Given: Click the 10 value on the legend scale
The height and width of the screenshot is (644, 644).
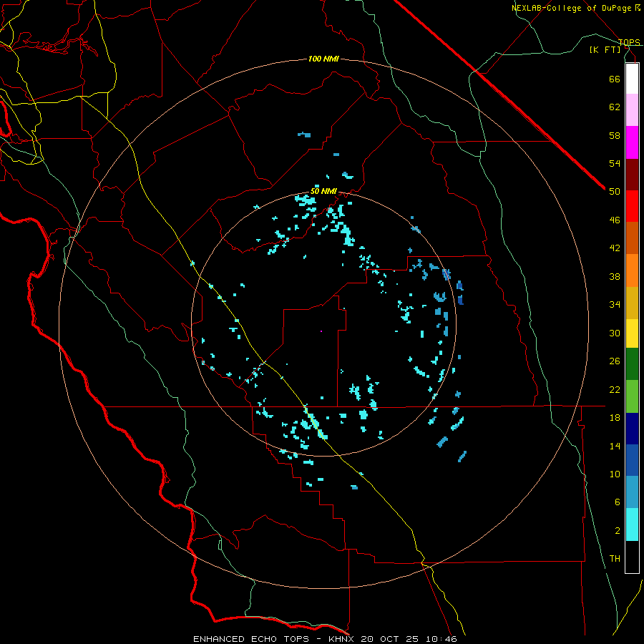Looking at the screenshot, I should tap(615, 474).
